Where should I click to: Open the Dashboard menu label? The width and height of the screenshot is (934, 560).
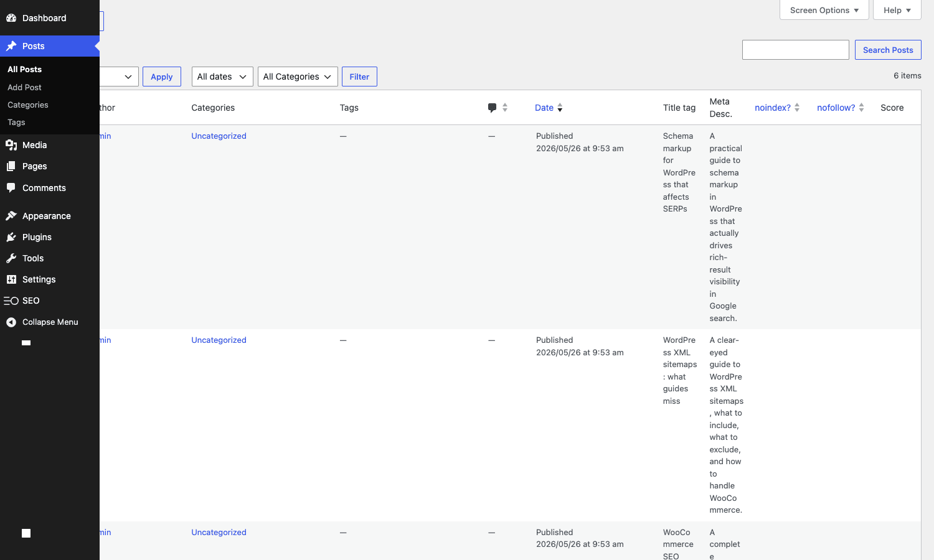tap(44, 18)
